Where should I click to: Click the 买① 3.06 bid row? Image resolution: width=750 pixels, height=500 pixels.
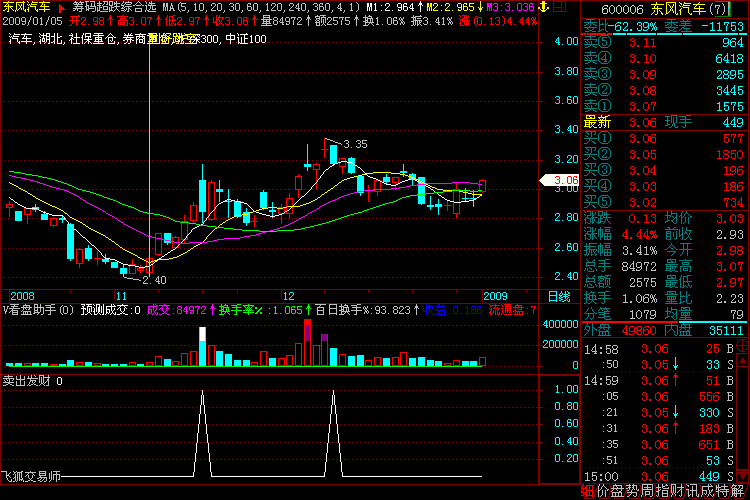coord(664,139)
